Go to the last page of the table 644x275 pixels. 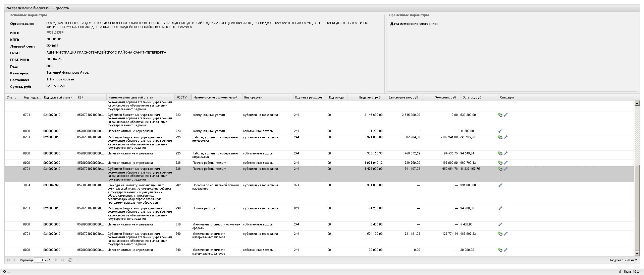[62, 260]
